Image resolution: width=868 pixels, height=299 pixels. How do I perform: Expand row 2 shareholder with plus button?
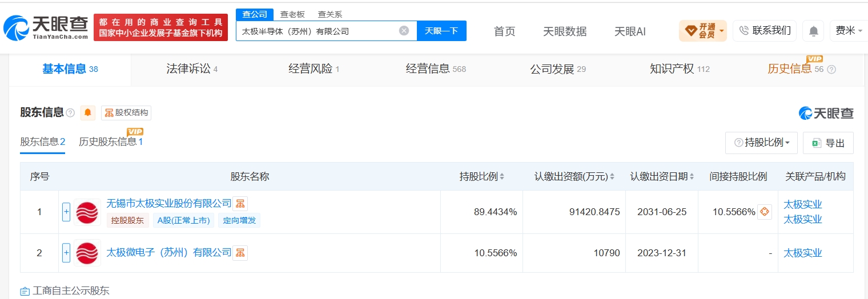[x=66, y=253]
